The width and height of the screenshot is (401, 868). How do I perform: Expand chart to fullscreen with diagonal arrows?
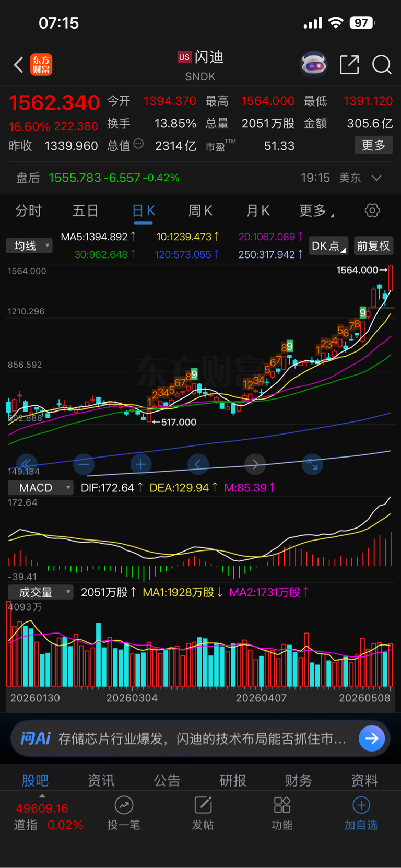(312, 463)
